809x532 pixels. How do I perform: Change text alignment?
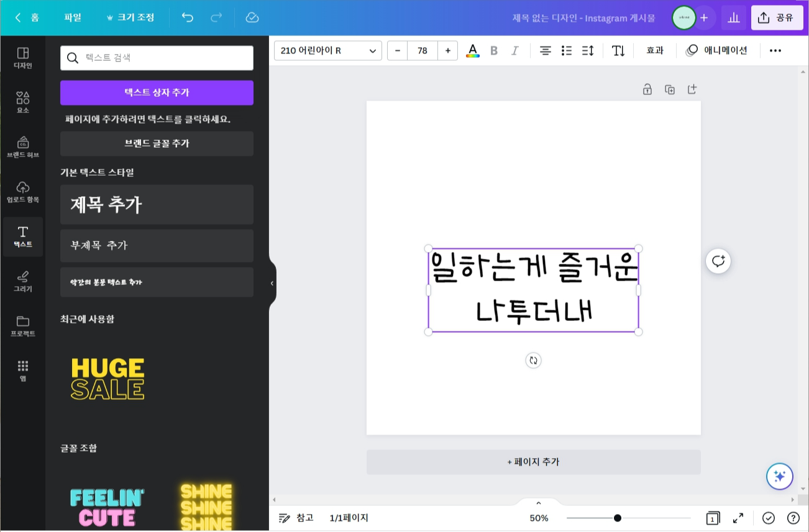click(x=546, y=50)
